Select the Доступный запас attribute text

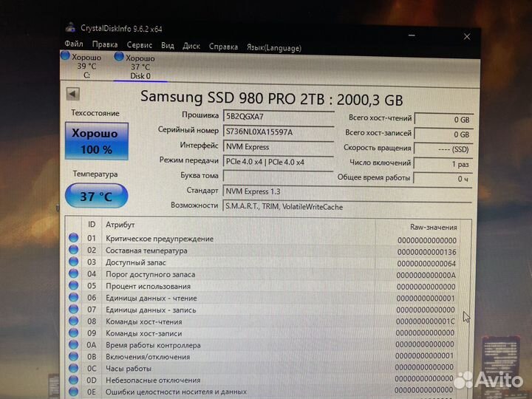pyautogui.click(x=135, y=262)
